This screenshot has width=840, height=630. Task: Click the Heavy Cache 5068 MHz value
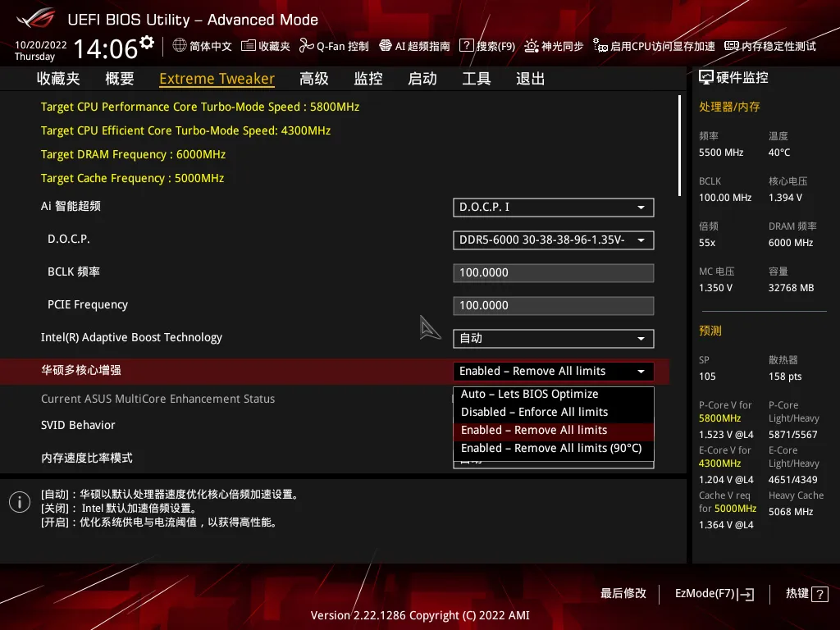click(x=791, y=512)
